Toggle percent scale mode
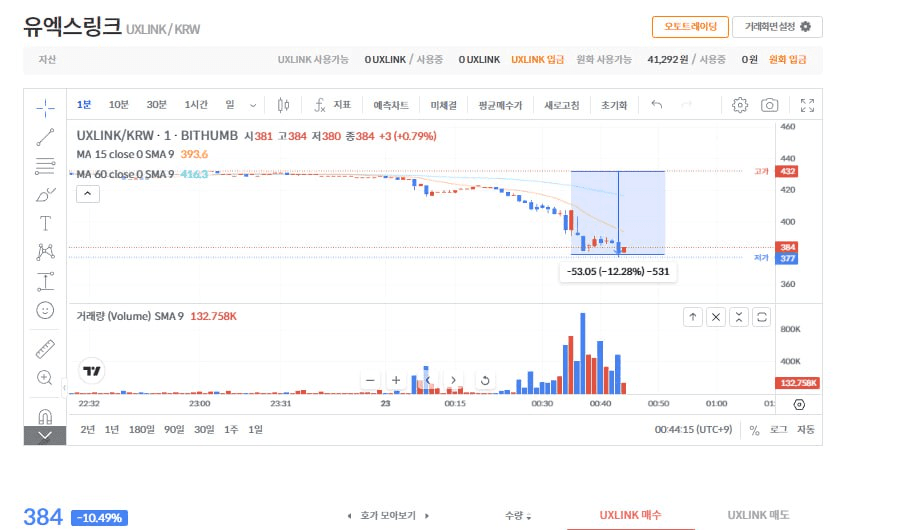 click(x=755, y=430)
